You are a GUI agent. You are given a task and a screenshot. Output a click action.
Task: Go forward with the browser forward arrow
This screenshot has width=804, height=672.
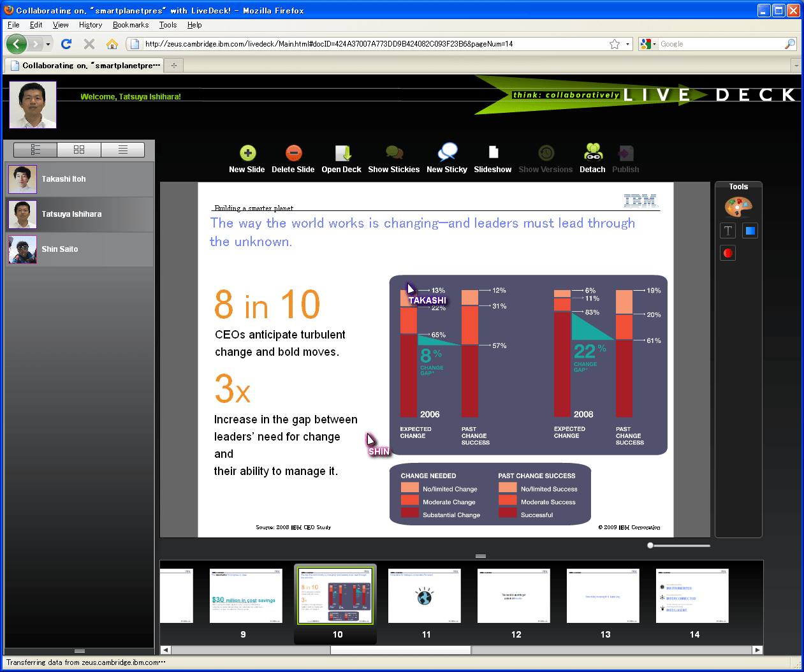[x=36, y=44]
